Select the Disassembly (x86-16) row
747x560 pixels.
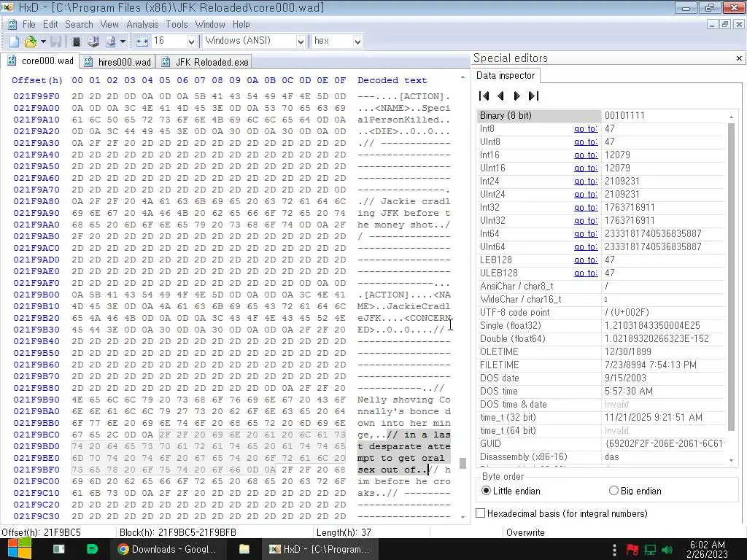click(x=602, y=456)
